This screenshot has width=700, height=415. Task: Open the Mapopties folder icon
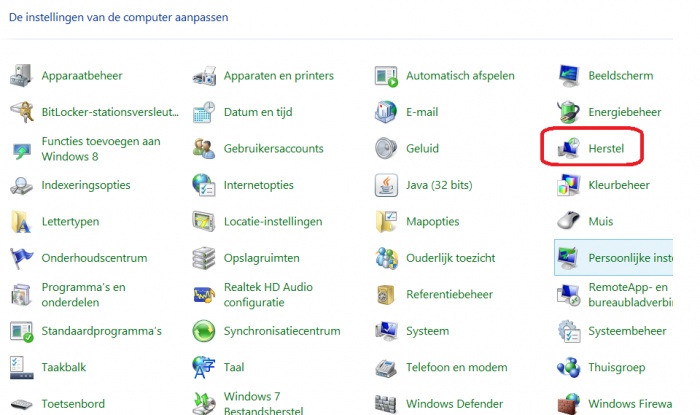[386, 222]
